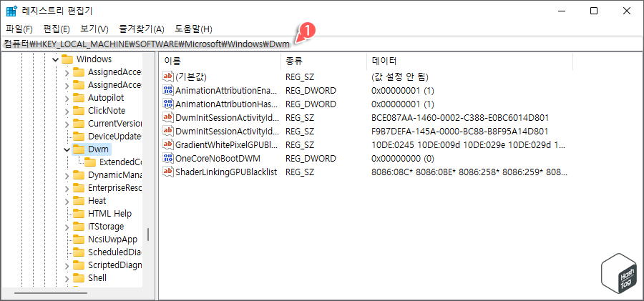Image resolution: width=644 pixels, height=301 pixels.
Task: Select the OneCoreNoBootDWM value name
Action: 218,159
